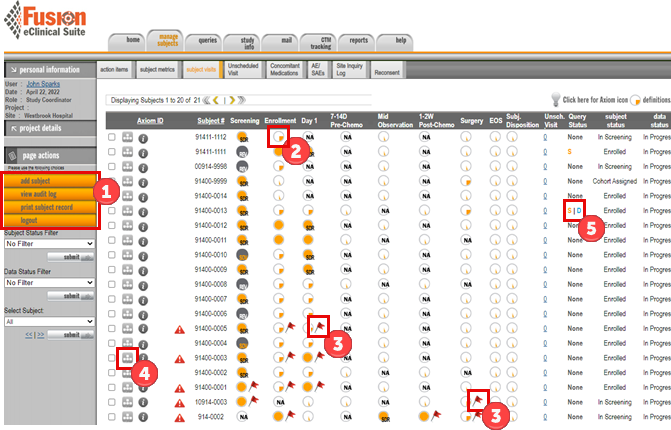
Task: Click add subject button
Action: tap(50, 181)
